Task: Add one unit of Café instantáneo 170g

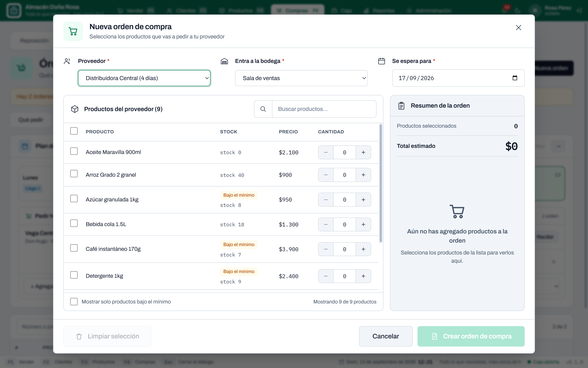Action: tap(363, 249)
